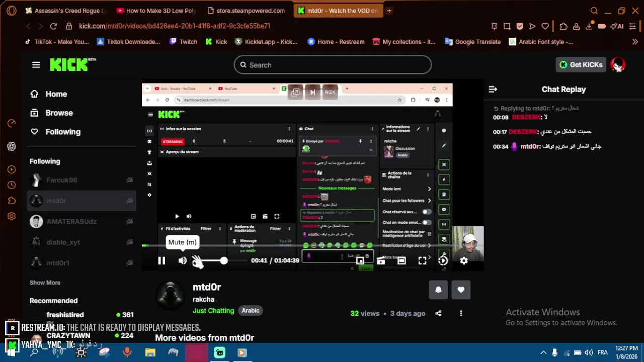Open the Kick hamburger menu

pos(36,65)
